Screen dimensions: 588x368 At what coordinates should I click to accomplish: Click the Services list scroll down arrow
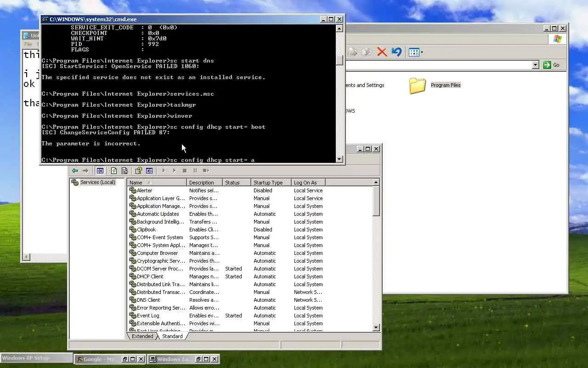coord(376,328)
